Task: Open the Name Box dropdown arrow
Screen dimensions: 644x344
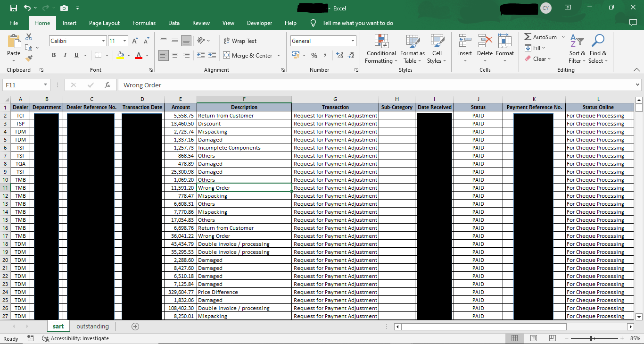Action: [x=46, y=85]
